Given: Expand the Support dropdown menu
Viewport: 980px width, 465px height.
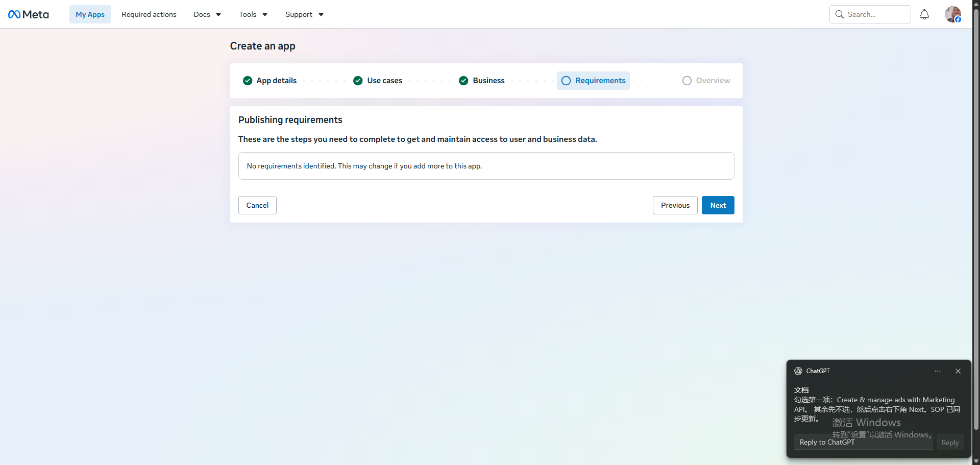Looking at the screenshot, I should 304,14.
